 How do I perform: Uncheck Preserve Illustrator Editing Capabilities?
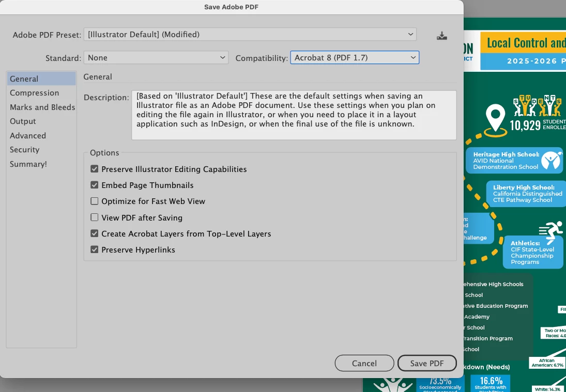pos(94,169)
